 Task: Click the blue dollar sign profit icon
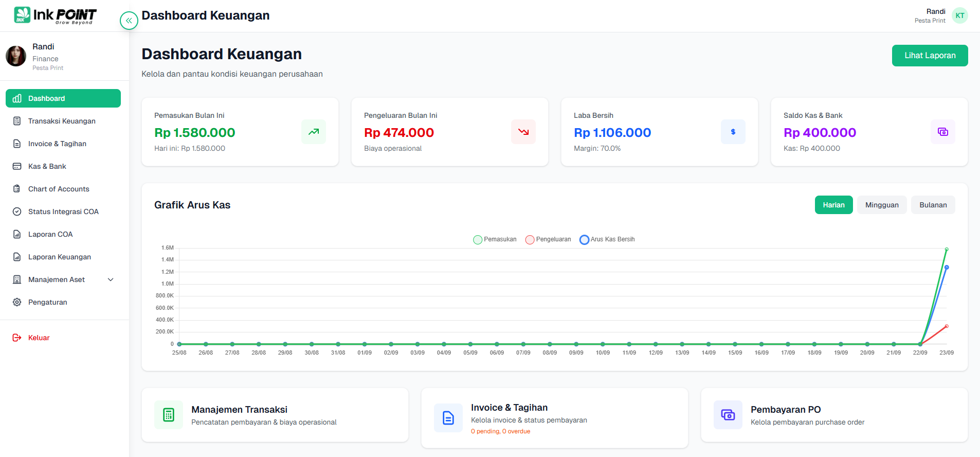(x=733, y=132)
